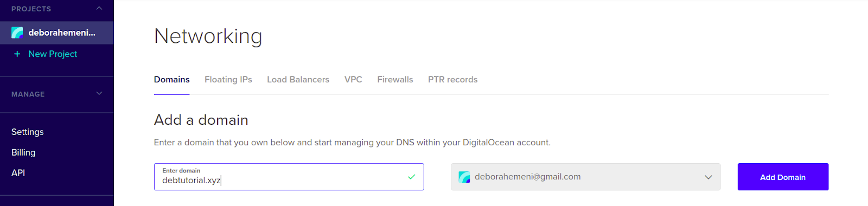Open the VPC tab

point(353,80)
